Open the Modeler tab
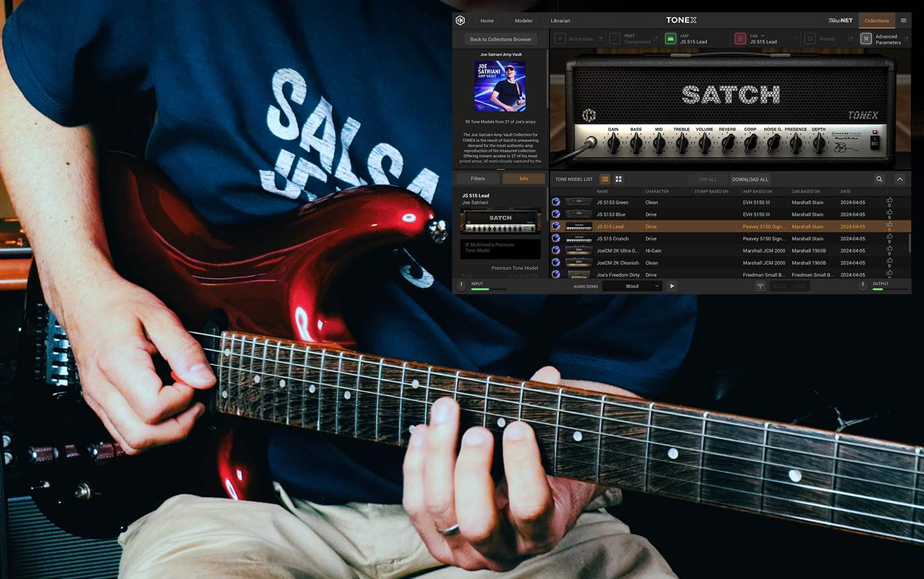Viewport: 924px width, 579px height. [x=523, y=20]
